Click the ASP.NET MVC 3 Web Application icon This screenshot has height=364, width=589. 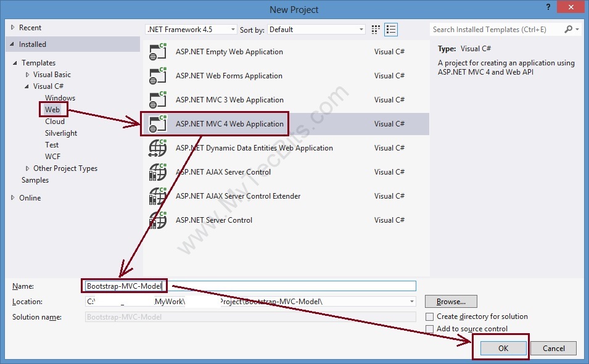(158, 99)
